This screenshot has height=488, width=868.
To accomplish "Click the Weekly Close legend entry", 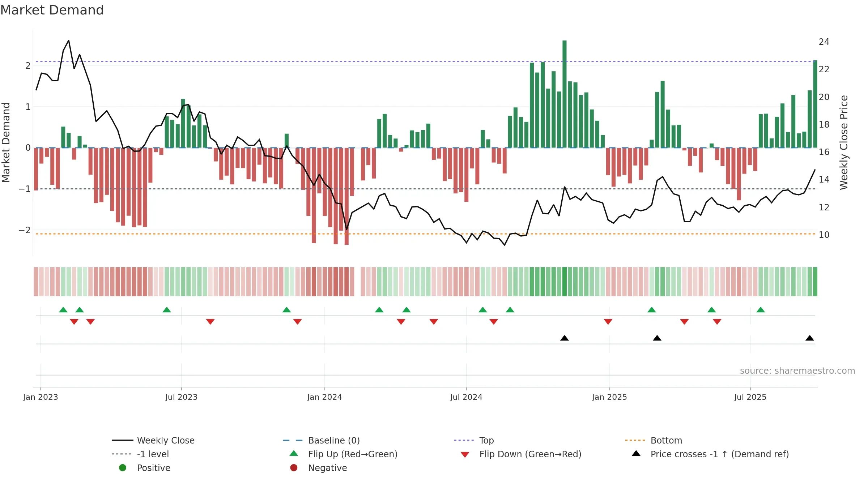I will tap(153, 440).
